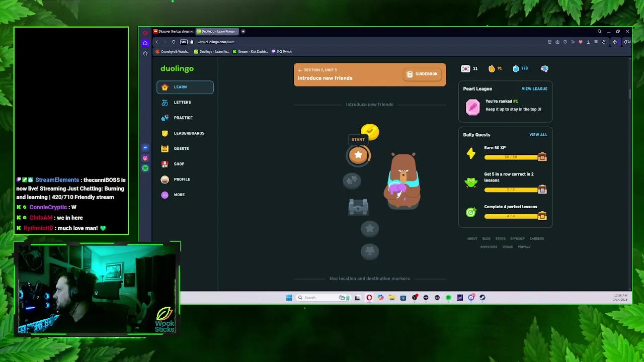
Task: Reload the Duolingo page
Action: pos(174,42)
